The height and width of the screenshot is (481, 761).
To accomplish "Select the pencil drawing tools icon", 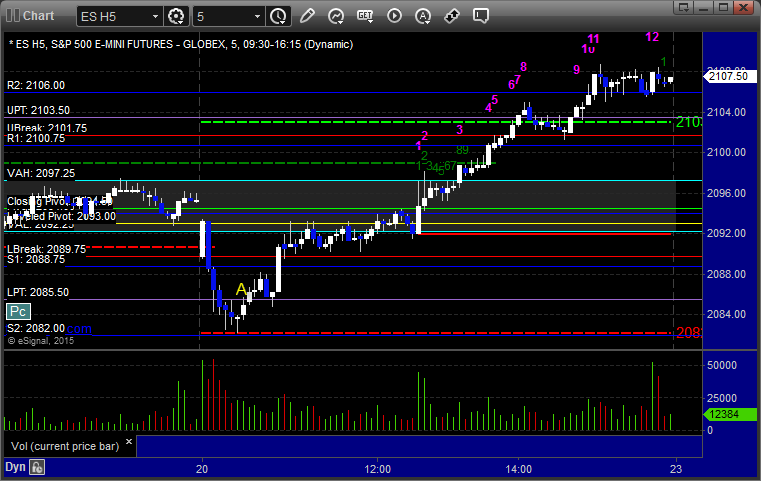I will pyautogui.click(x=307, y=16).
